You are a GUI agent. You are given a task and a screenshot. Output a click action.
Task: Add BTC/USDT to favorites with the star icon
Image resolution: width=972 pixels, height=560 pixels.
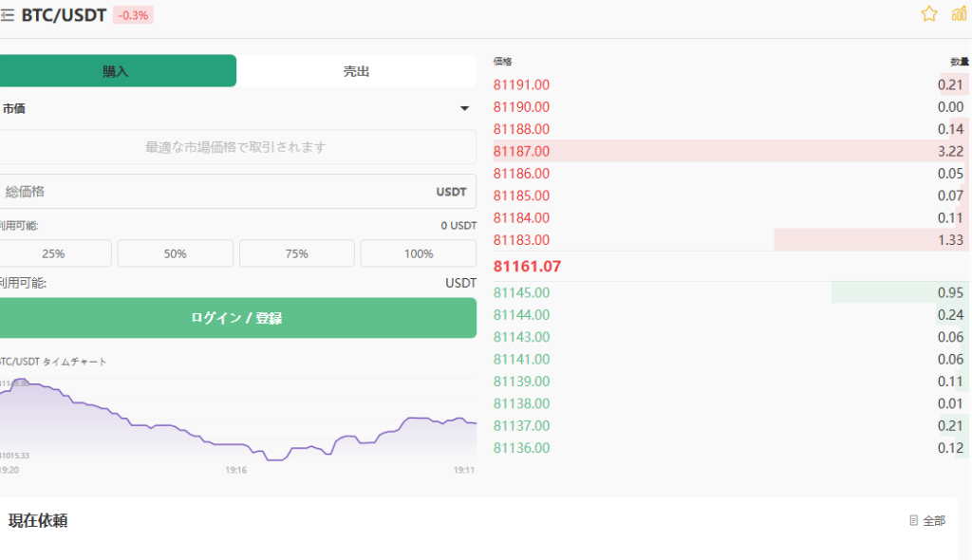[928, 13]
